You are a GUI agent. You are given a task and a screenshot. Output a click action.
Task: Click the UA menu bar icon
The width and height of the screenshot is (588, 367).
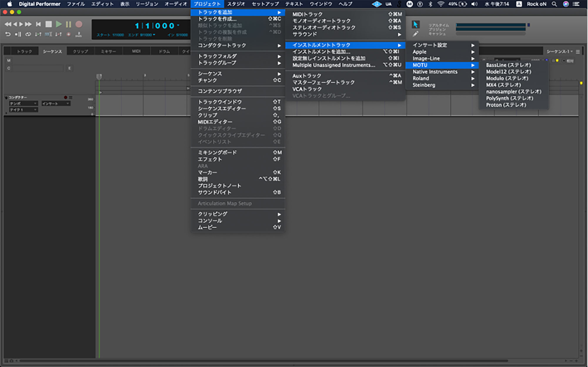(x=388, y=4)
